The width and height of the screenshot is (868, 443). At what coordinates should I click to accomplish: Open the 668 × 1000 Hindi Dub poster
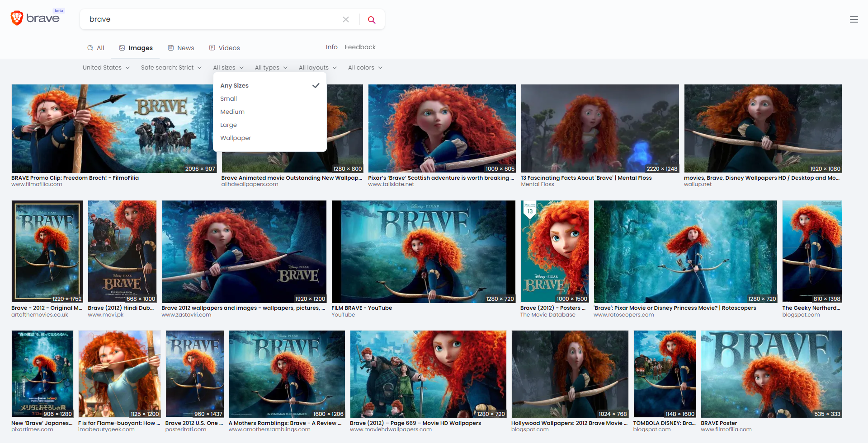click(122, 251)
